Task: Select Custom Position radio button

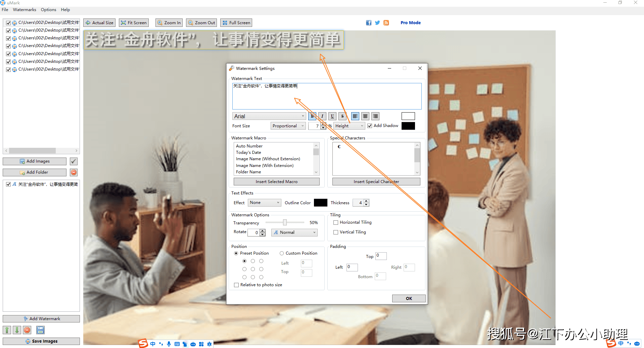Action: [x=282, y=253]
